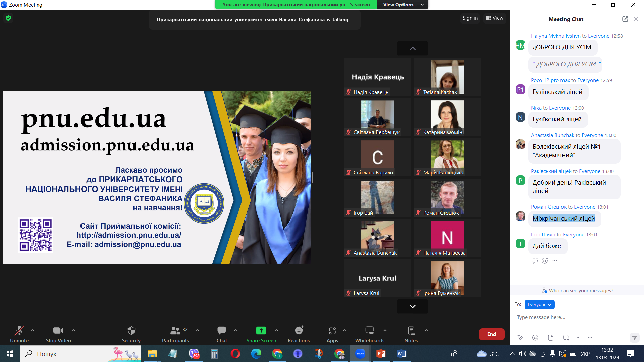Click Who can see your messages link
644x362 pixels.
click(x=581, y=291)
